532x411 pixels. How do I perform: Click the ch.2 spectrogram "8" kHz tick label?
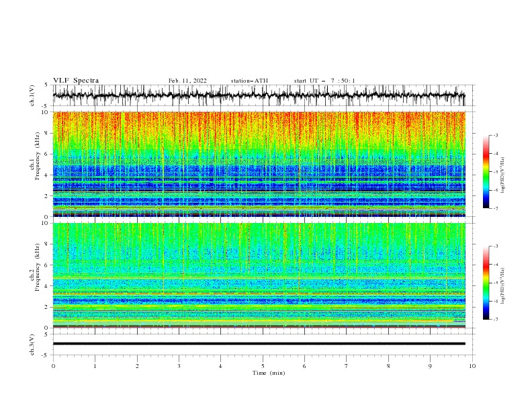pyautogui.click(x=47, y=244)
